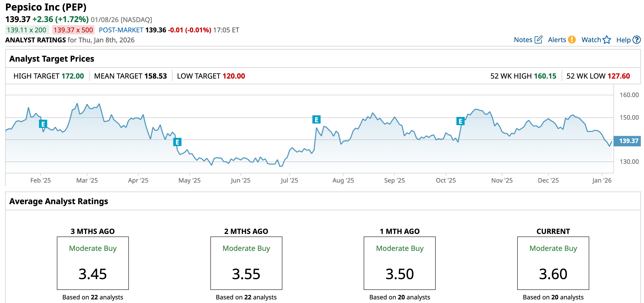Select the CURRENT rating box showing 3.60
This screenshot has width=644, height=303.
pyautogui.click(x=553, y=263)
